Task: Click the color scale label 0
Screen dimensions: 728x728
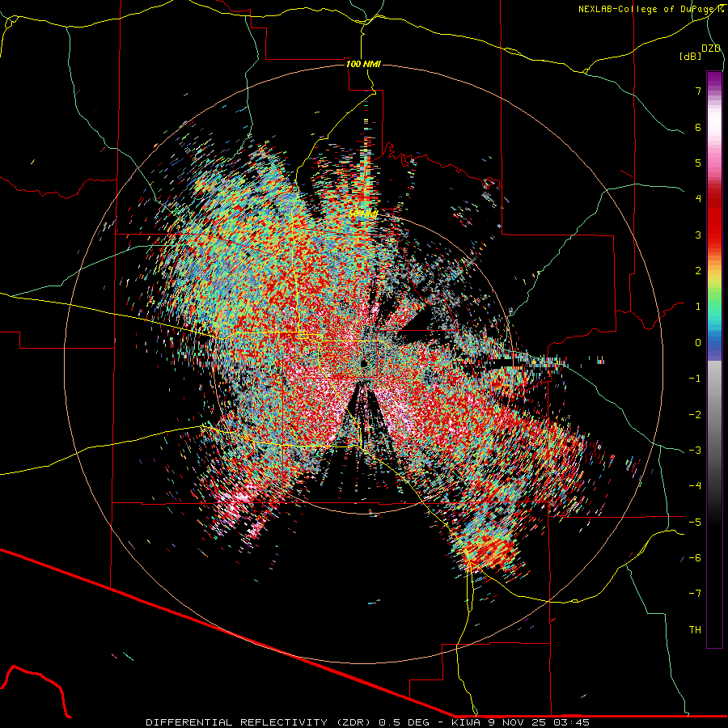Action: pos(698,343)
